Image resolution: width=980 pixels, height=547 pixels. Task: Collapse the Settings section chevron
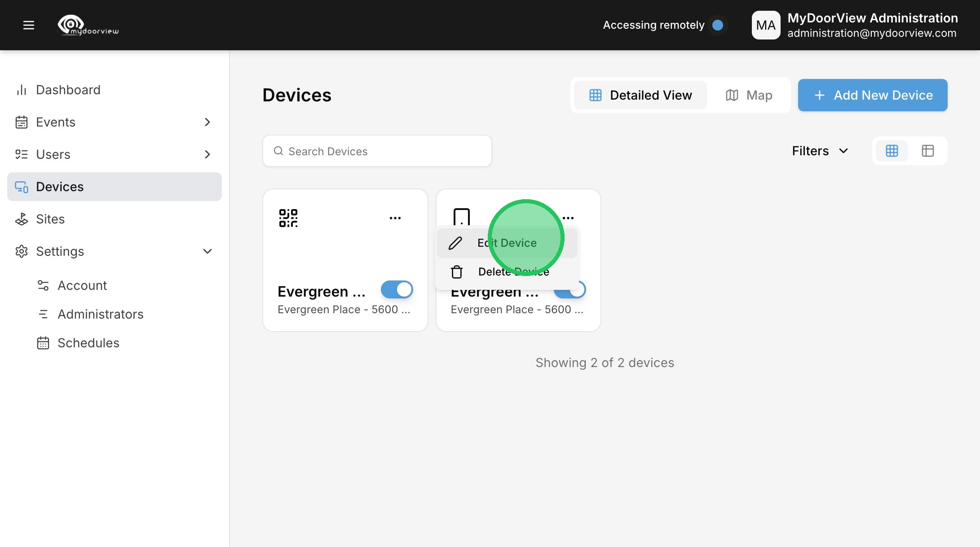point(207,251)
